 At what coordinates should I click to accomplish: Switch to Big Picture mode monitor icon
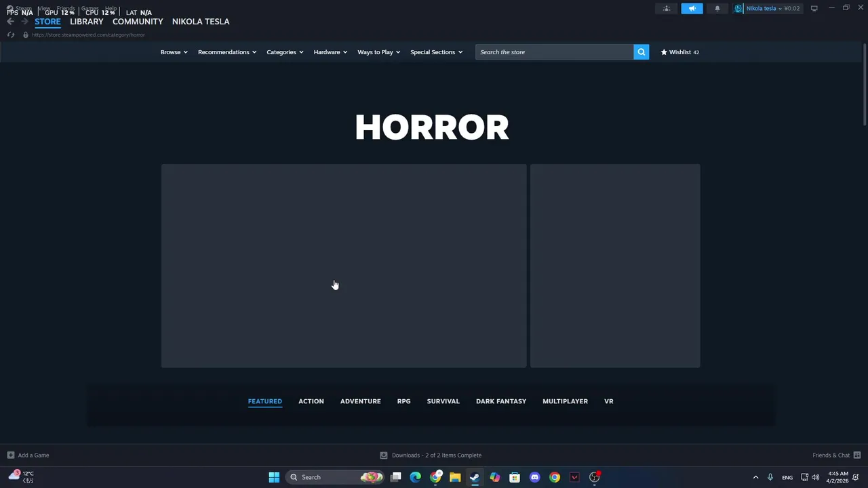point(814,8)
